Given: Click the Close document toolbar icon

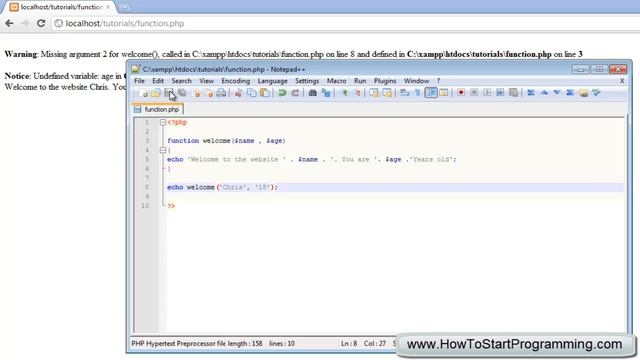Looking at the screenshot, I should 196,93.
